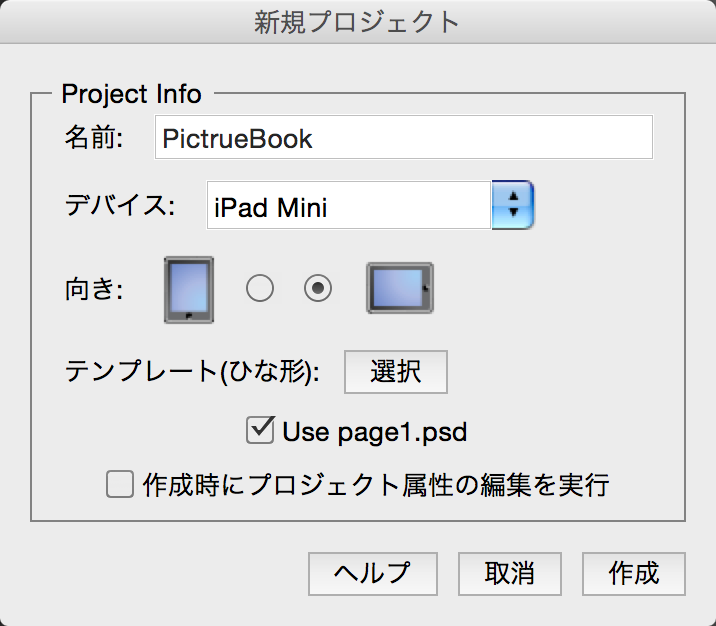Cancel the dialog with 取消

tap(510, 573)
